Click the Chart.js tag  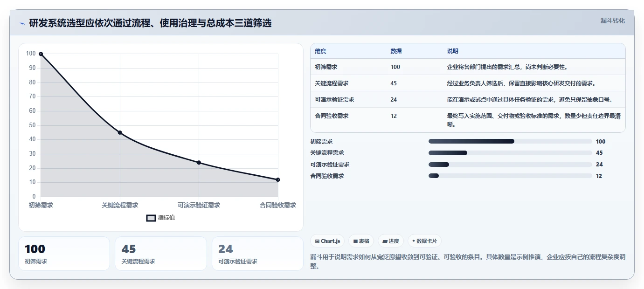(x=327, y=241)
